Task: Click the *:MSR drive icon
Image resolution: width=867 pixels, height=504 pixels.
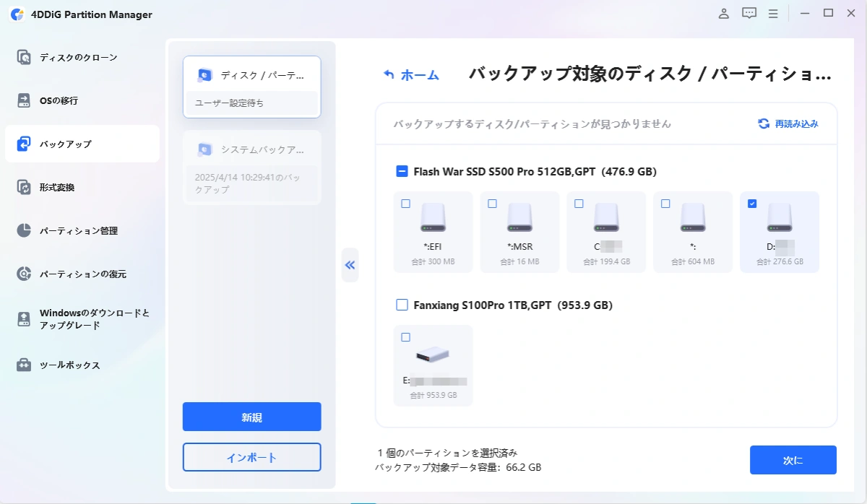Action: [x=519, y=217]
